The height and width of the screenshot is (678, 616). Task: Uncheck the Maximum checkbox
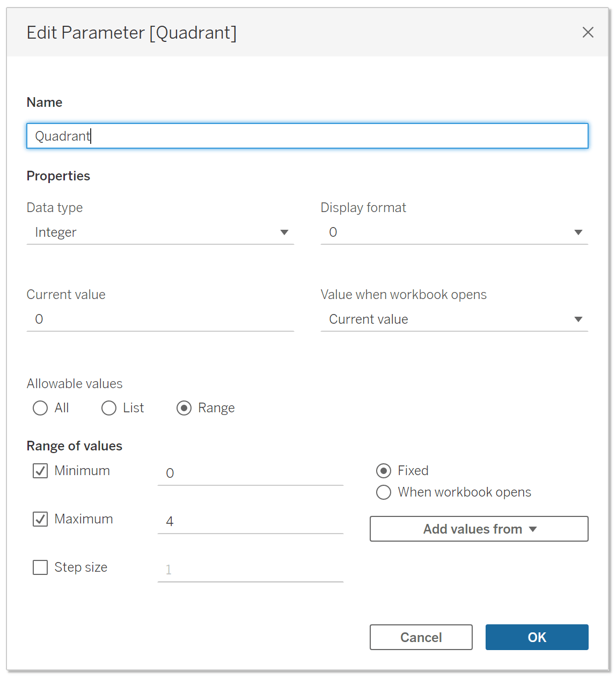[x=40, y=519]
